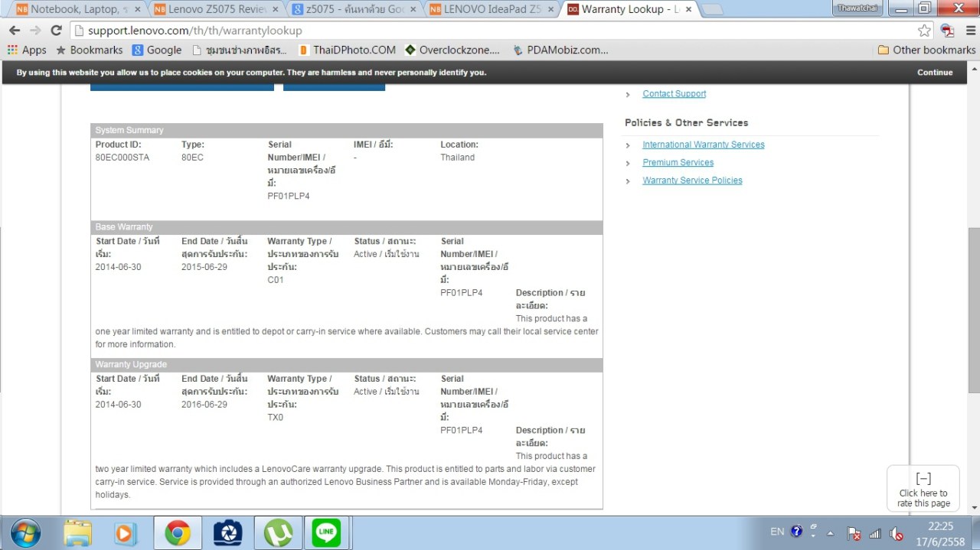The height and width of the screenshot is (550, 980).
Task: Open a new tab button
Action: [712, 10]
